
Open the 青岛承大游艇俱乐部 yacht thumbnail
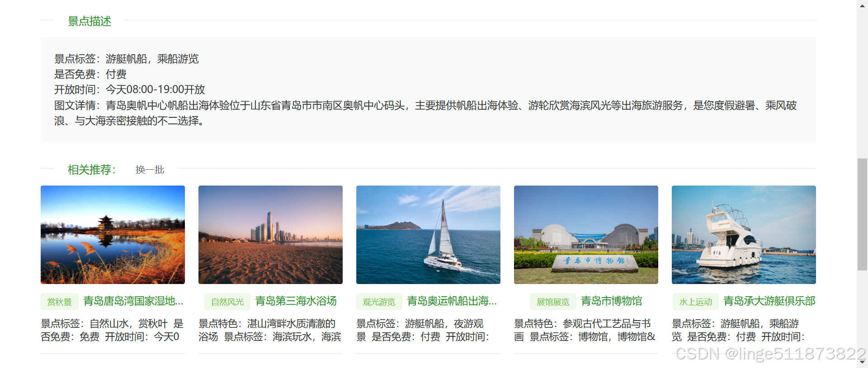point(744,235)
